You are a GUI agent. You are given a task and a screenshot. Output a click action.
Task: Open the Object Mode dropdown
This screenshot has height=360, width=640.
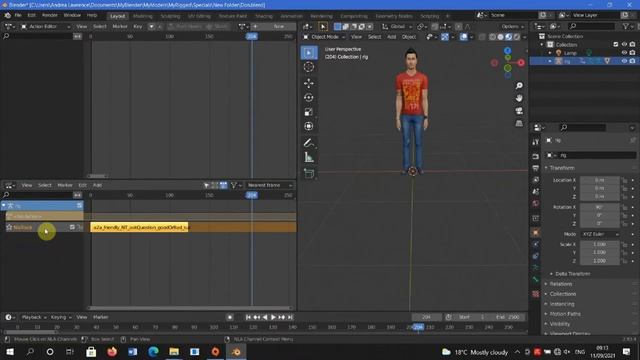(324, 37)
